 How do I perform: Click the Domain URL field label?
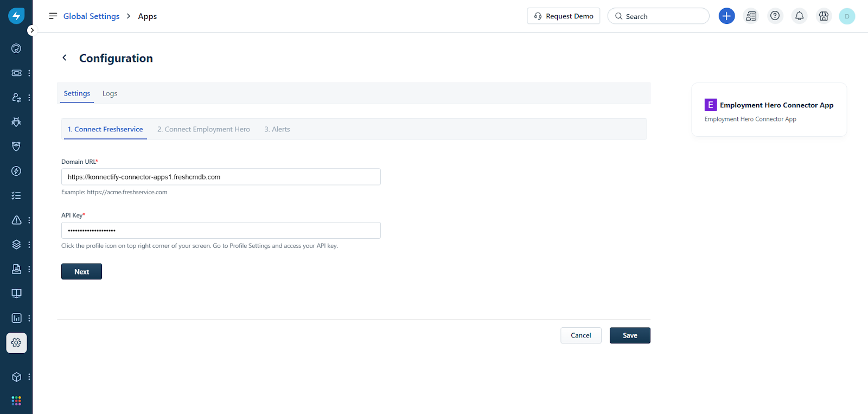pos(80,162)
